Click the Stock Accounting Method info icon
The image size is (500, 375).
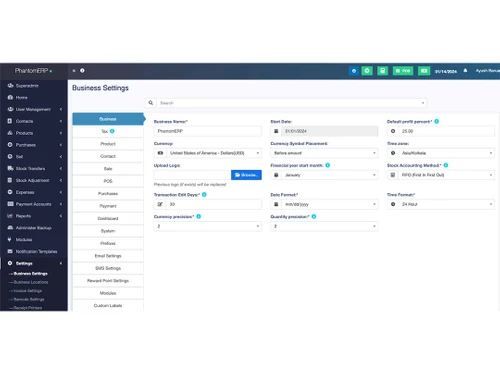click(x=446, y=165)
